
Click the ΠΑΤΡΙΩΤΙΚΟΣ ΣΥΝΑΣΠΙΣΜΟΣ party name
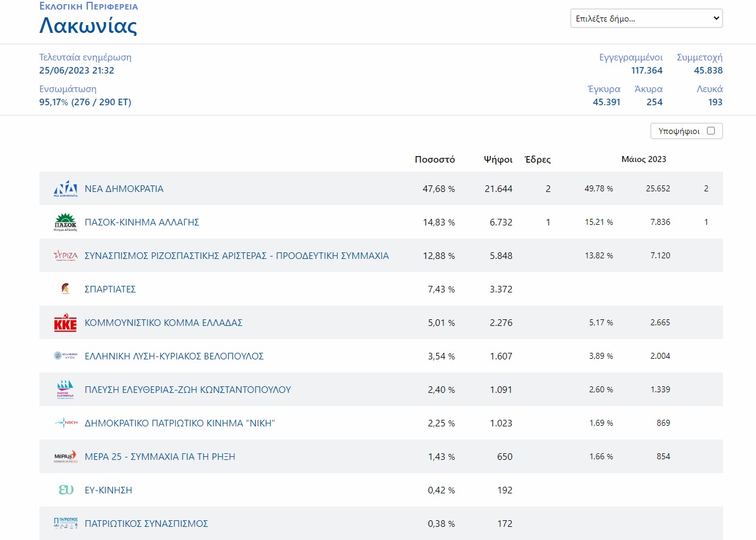[x=146, y=524]
